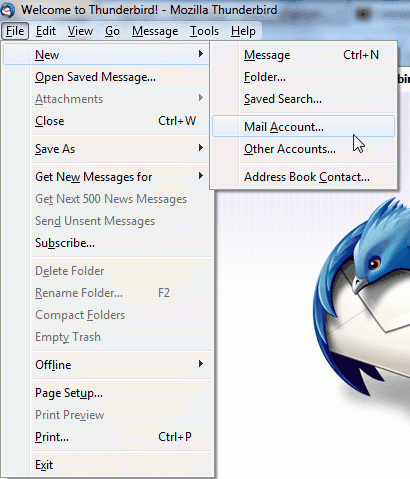Open the Tools menu
The width and height of the screenshot is (410, 479).
pos(204,31)
